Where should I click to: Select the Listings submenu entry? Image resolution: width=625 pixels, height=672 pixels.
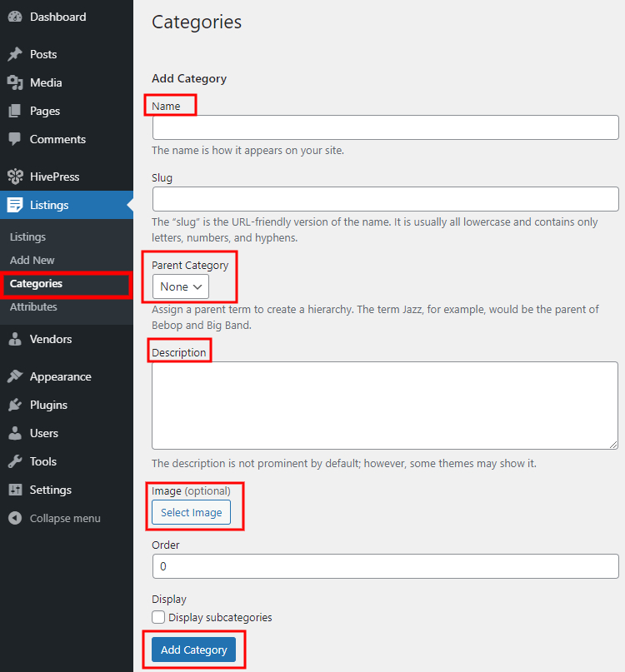point(27,236)
